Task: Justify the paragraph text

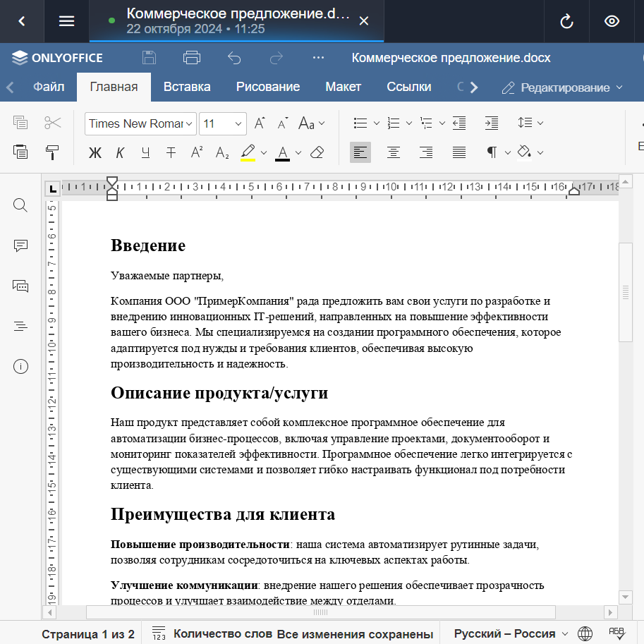Action: click(x=458, y=152)
